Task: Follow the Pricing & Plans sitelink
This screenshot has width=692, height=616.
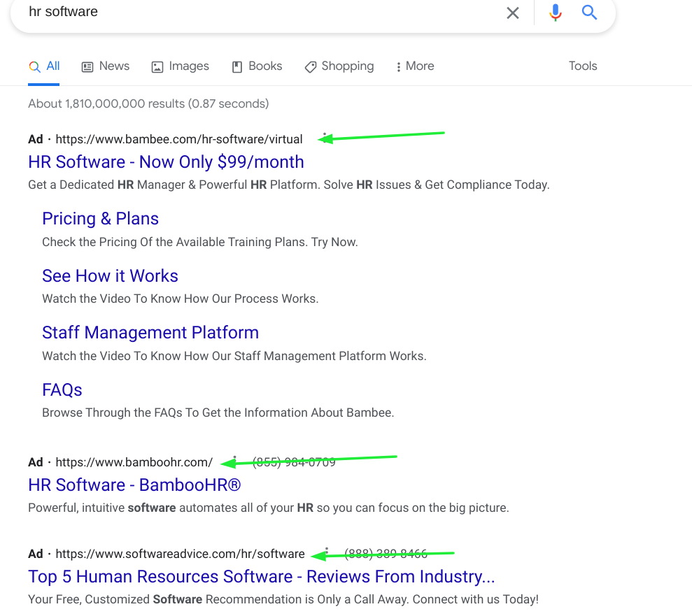Action: coord(100,219)
